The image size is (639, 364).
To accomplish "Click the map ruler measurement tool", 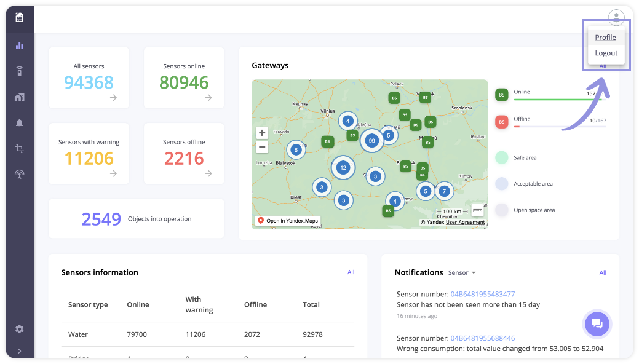I will click(x=477, y=210).
